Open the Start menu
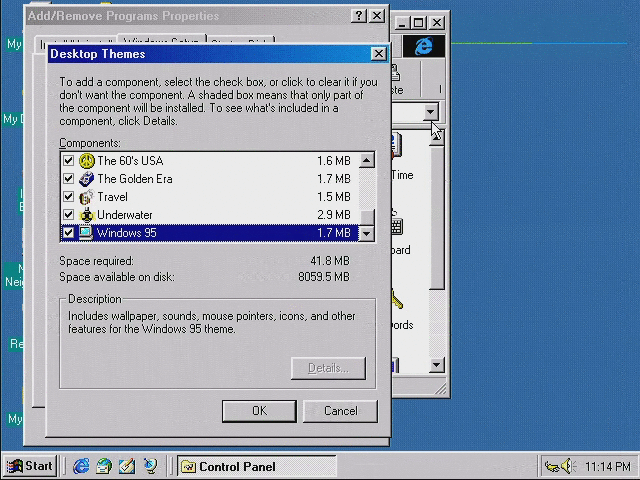The image size is (640, 480). tap(30, 466)
